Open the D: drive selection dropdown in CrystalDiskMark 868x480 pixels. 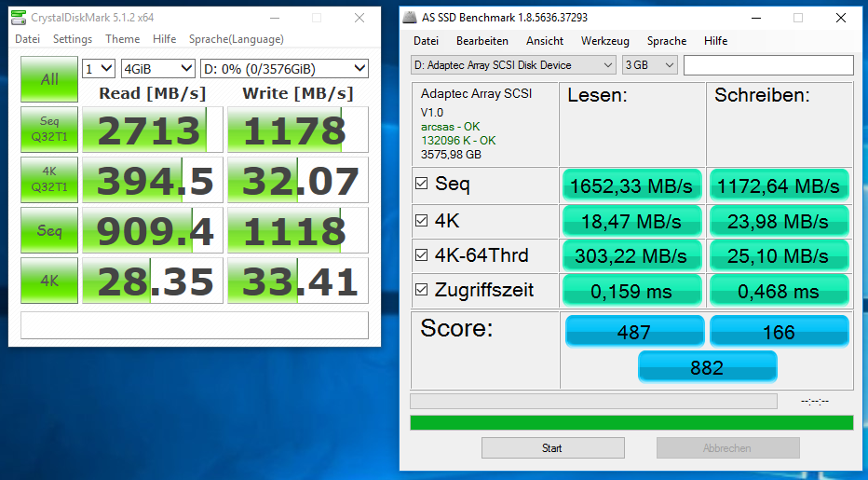(x=285, y=69)
